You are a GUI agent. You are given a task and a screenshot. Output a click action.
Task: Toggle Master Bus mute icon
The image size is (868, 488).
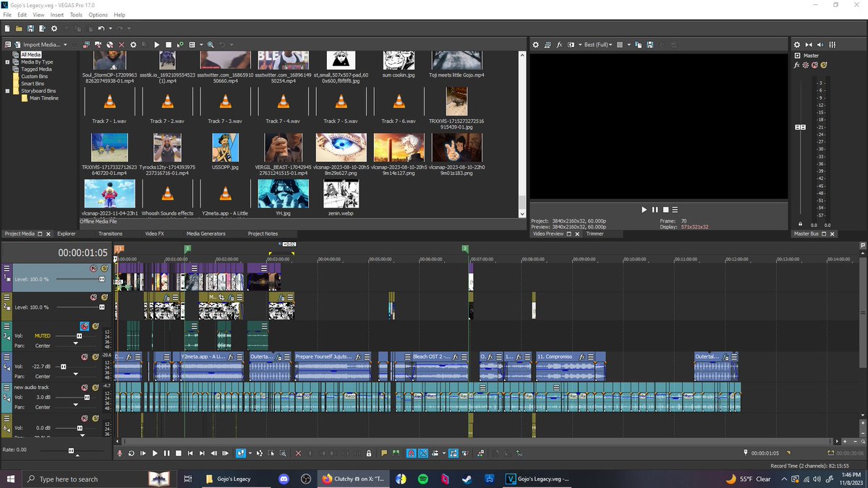point(814,65)
